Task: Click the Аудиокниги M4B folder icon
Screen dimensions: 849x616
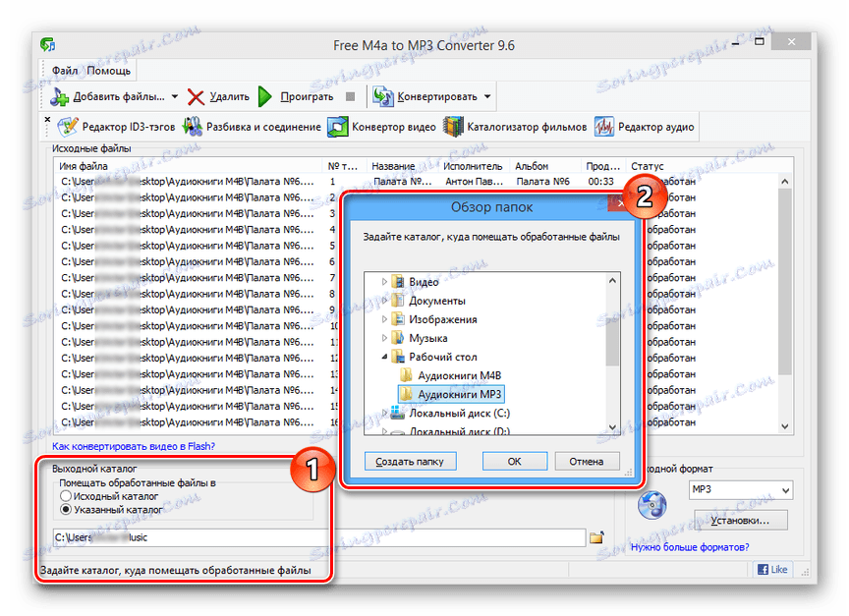Action: [406, 375]
